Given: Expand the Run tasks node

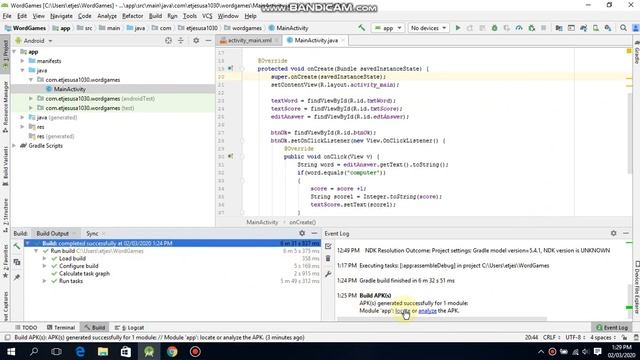Looking at the screenshot, I should (44, 281).
